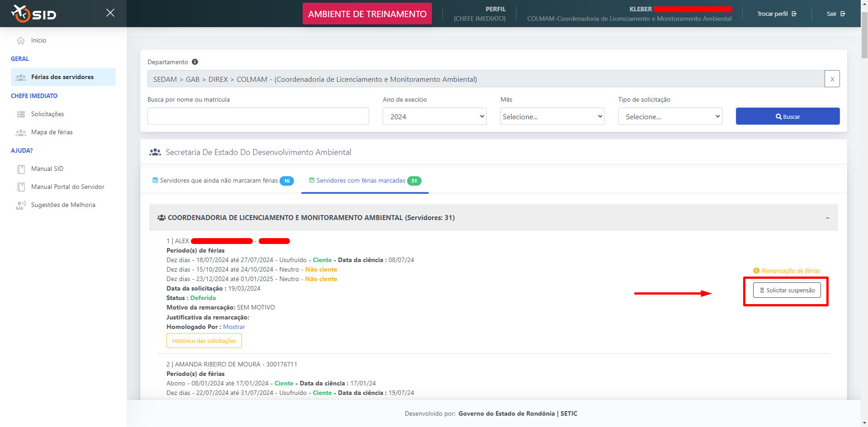This screenshot has width=868, height=427.
Task: Switch to Servidores que ainda não marcaram férias tab
Action: 223,180
